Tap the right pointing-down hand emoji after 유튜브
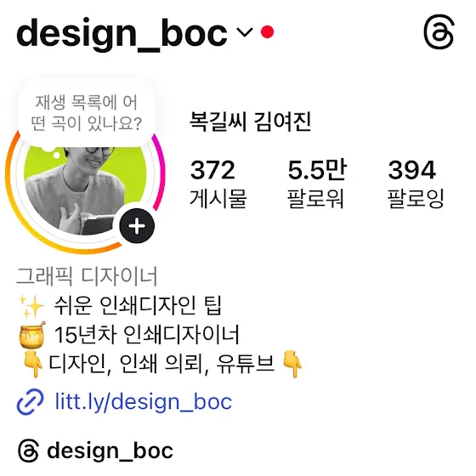Viewport: 476px width, 476px height. click(292, 364)
